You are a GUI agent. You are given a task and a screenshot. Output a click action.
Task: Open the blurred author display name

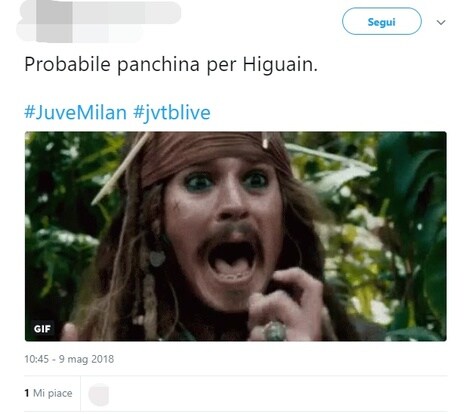(x=127, y=13)
